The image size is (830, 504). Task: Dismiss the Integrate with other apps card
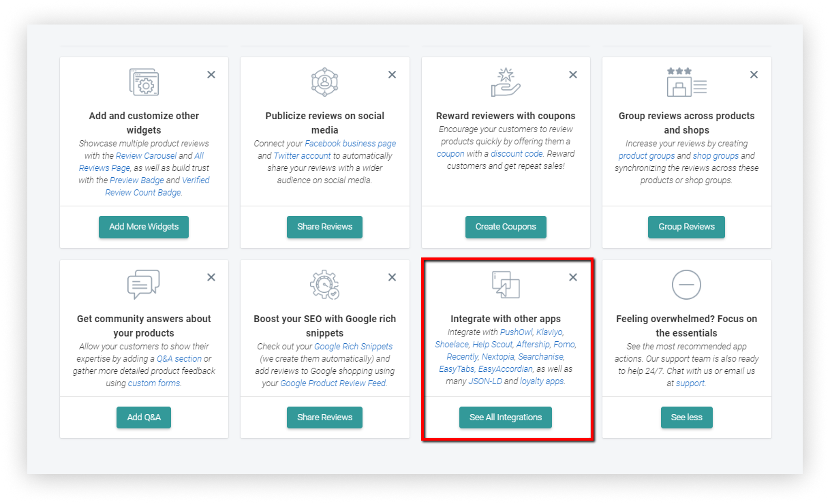tap(573, 277)
